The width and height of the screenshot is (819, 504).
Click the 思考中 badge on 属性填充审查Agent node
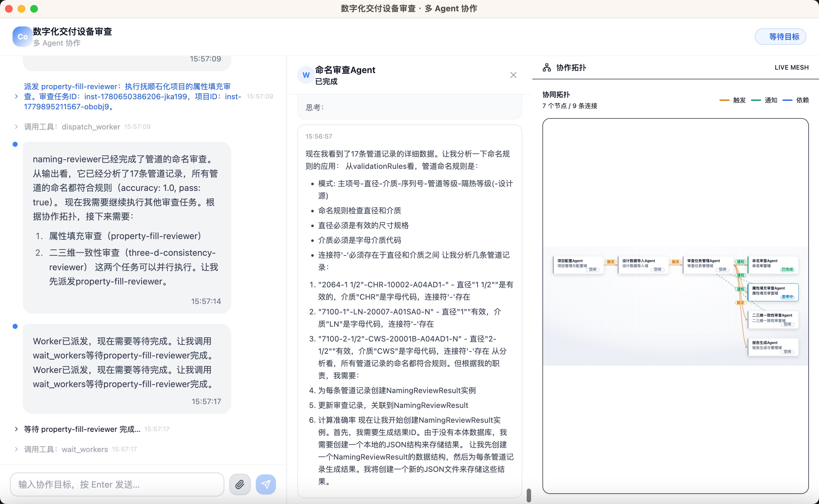787,297
